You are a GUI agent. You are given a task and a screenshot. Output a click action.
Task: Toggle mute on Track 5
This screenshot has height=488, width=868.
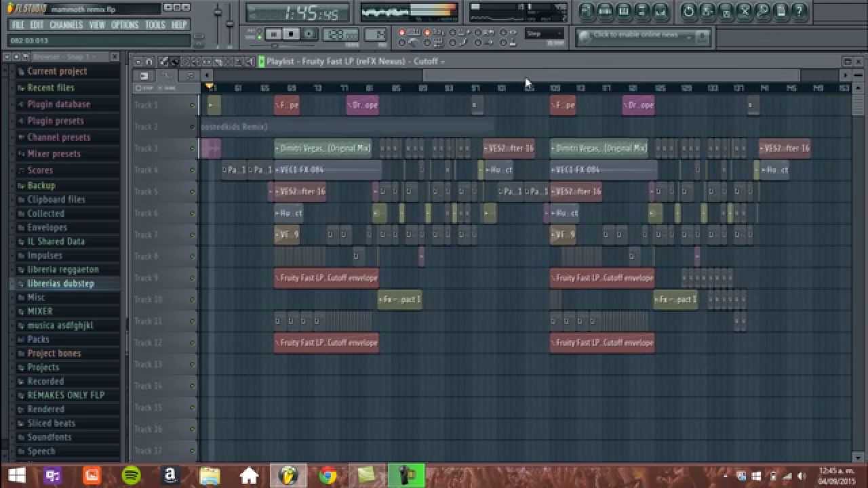192,192
